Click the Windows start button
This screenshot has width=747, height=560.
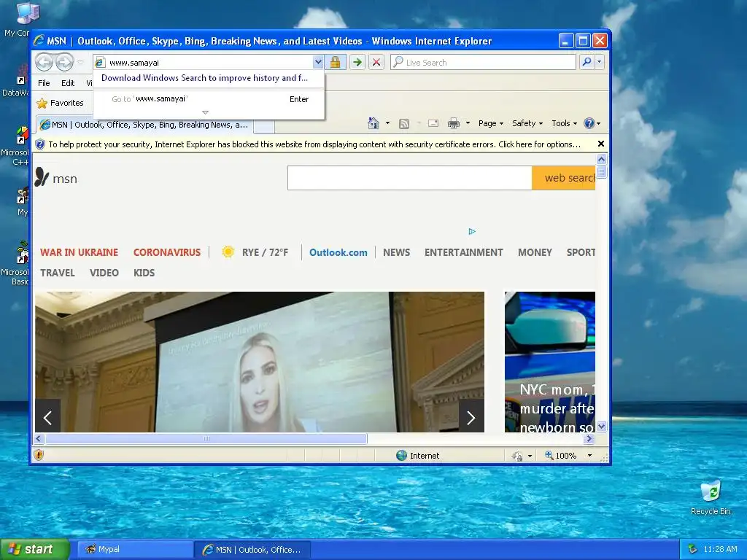[x=34, y=549]
